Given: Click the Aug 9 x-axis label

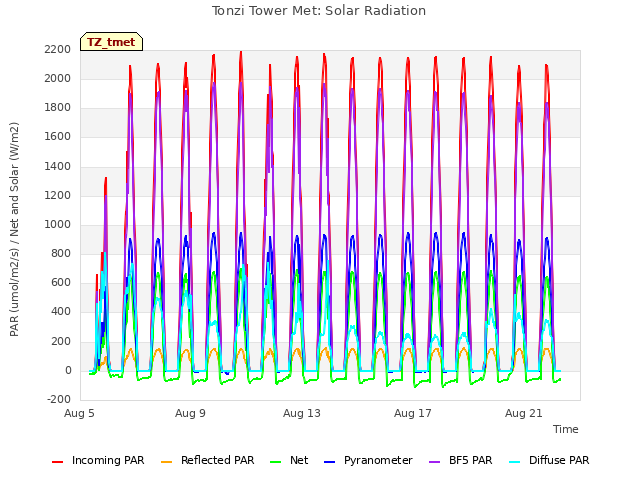Looking at the screenshot, I should [190, 413].
